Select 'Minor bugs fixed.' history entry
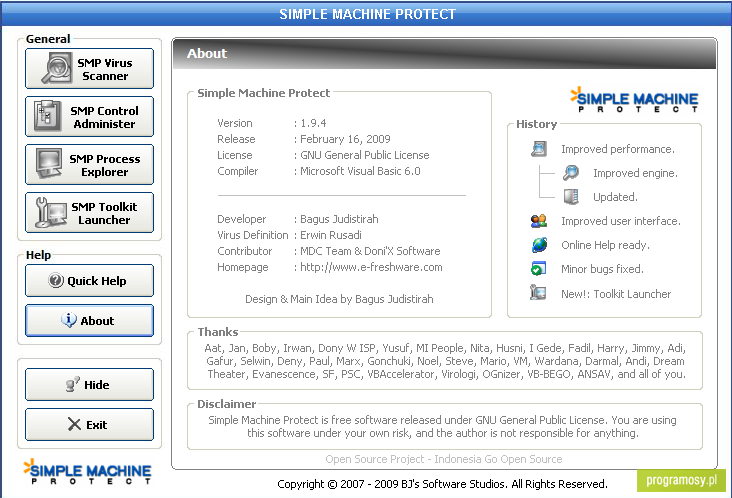This screenshot has height=498, width=732. 602,269
